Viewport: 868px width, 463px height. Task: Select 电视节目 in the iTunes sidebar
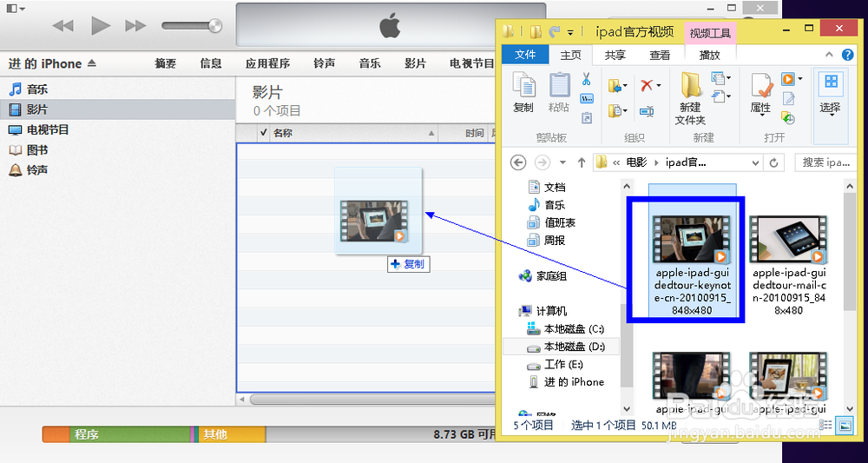pyautogui.click(x=117, y=129)
